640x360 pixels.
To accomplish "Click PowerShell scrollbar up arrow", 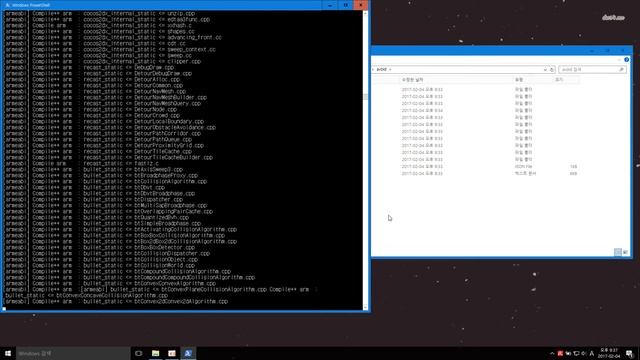I will [x=365, y=13].
